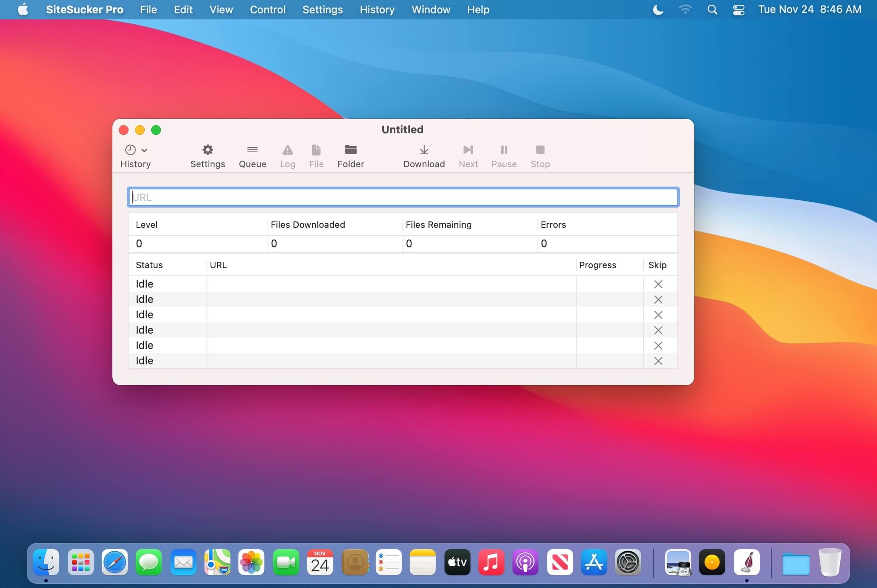
Task: Skip to the Next file icon
Action: pos(468,155)
